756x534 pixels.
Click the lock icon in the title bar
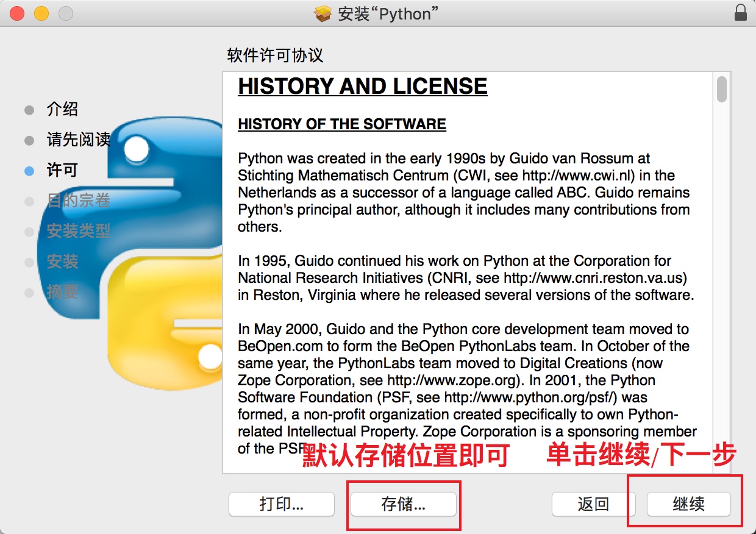click(740, 13)
